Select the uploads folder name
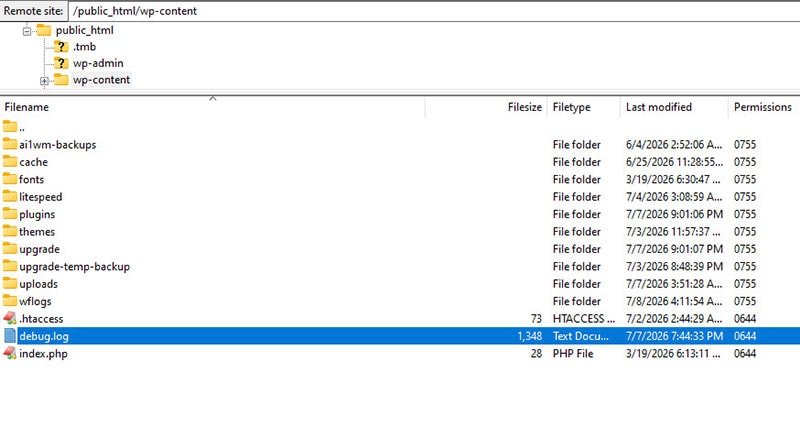 [39, 284]
